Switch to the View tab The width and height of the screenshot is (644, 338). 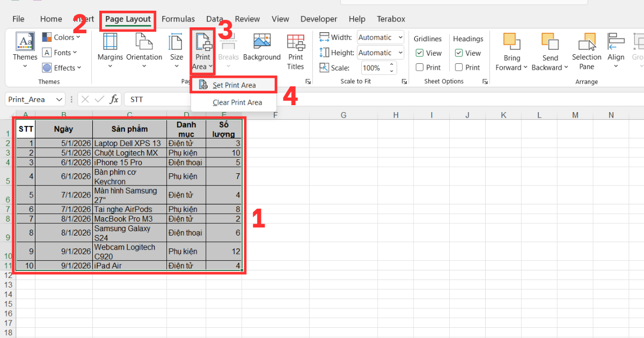pos(280,19)
